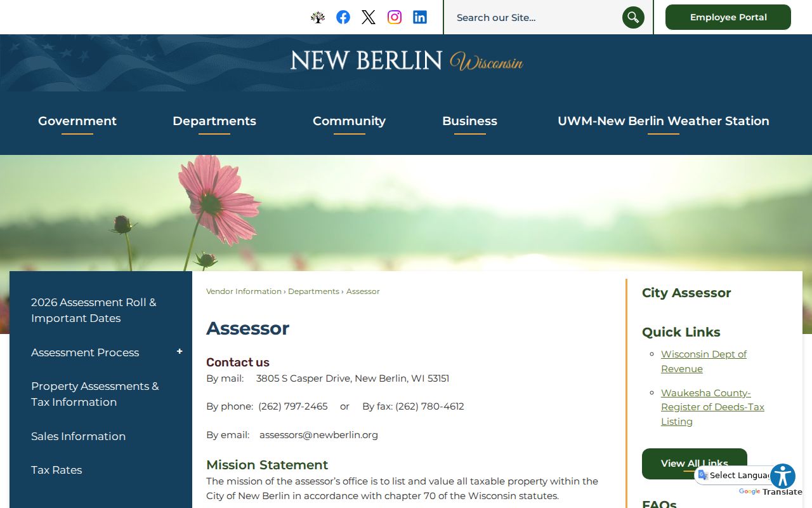Open Tax Rates sidebar link
This screenshot has height=508, width=812.
[56, 470]
